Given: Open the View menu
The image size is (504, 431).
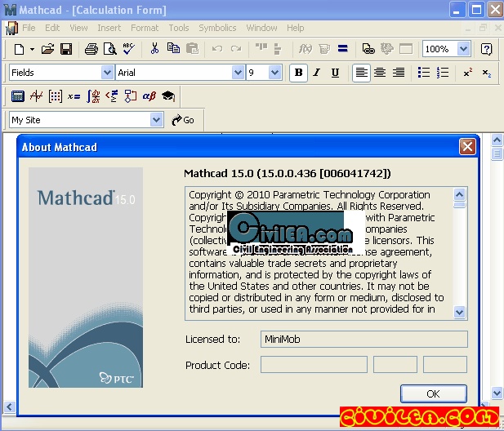Looking at the screenshot, I should pos(78,28).
